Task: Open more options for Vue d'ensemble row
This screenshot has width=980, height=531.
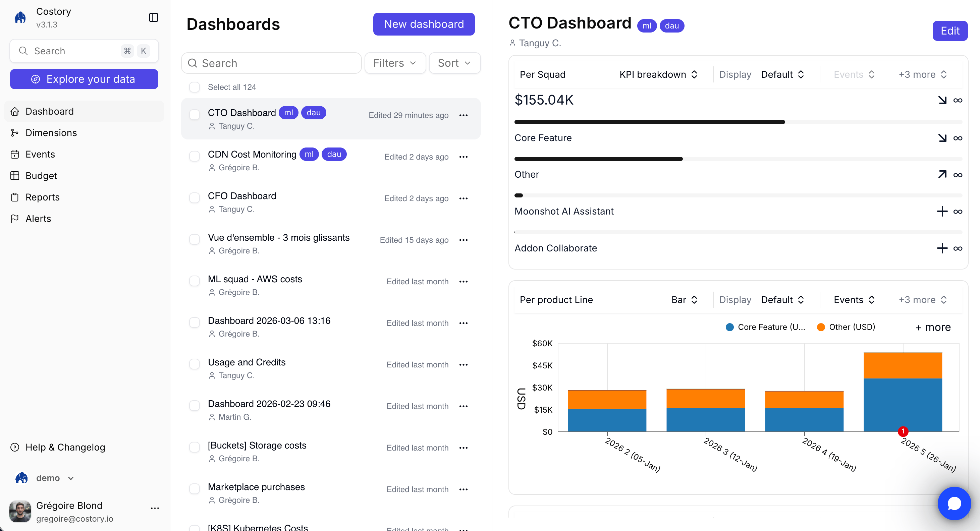Action: (464, 240)
